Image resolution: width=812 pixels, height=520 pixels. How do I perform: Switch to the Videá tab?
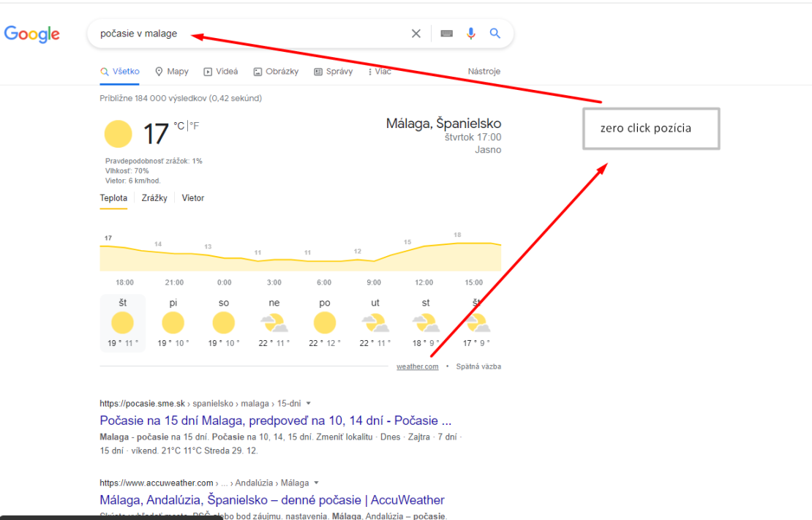click(221, 72)
